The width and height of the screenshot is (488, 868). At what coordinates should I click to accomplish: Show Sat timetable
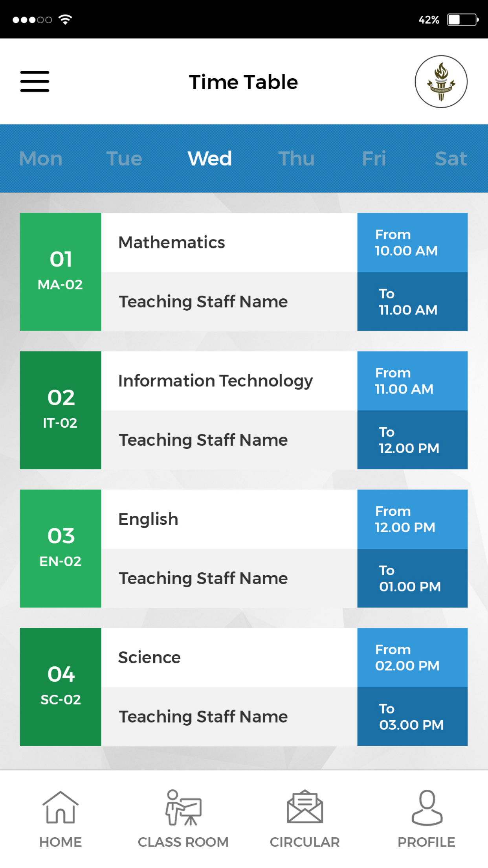(x=451, y=159)
